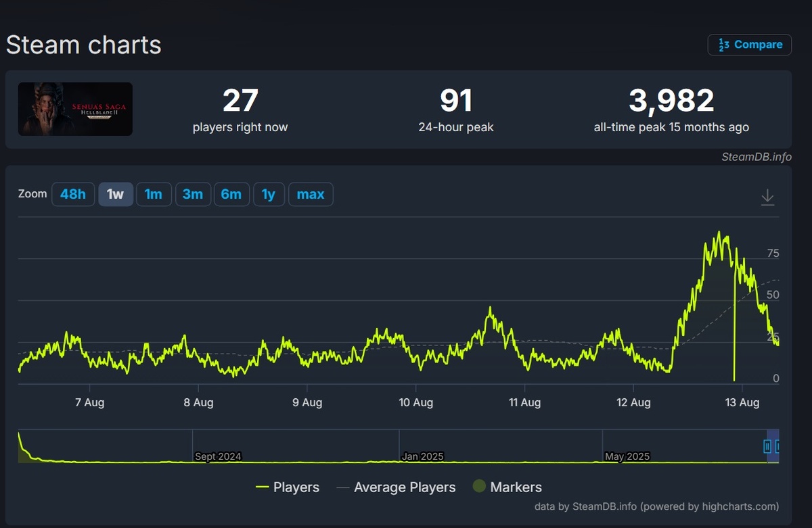Image resolution: width=812 pixels, height=528 pixels.
Task: Click the 27 players right now stat
Action: [240, 109]
